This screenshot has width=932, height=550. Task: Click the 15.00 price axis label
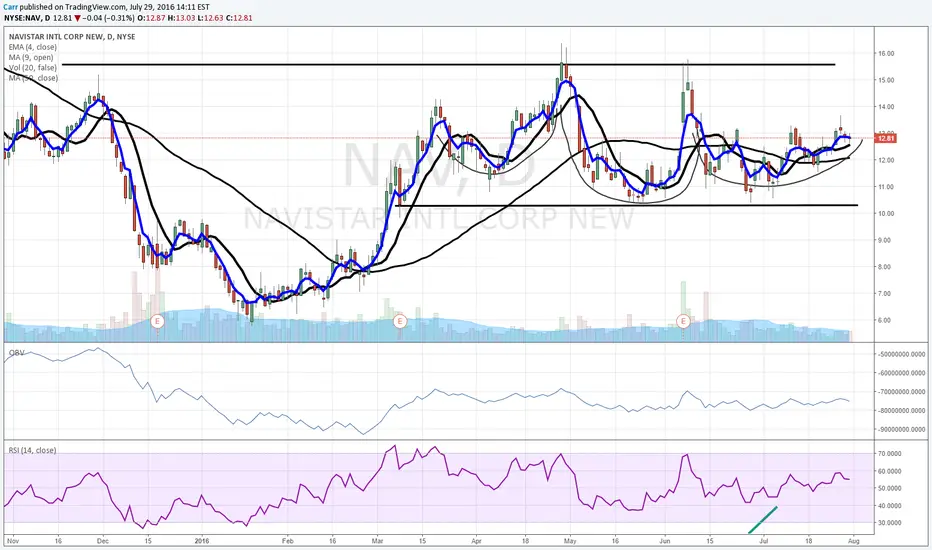click(x=886, y=80)
